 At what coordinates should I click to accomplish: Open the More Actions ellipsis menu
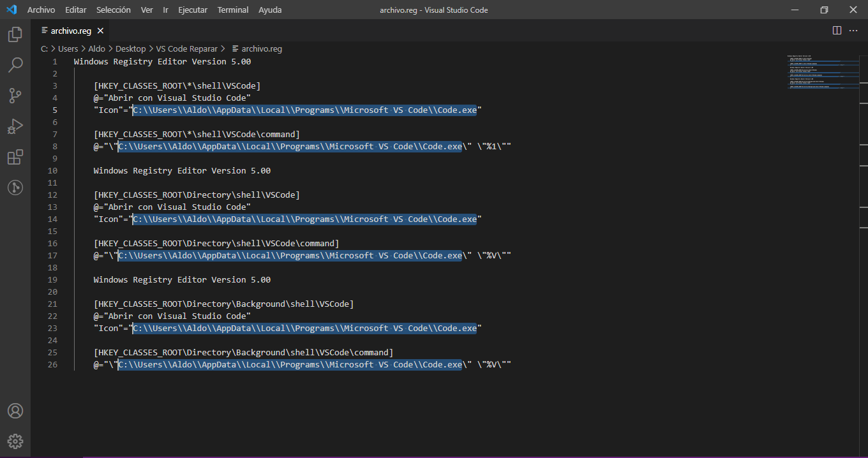click(x=853, y=29)
